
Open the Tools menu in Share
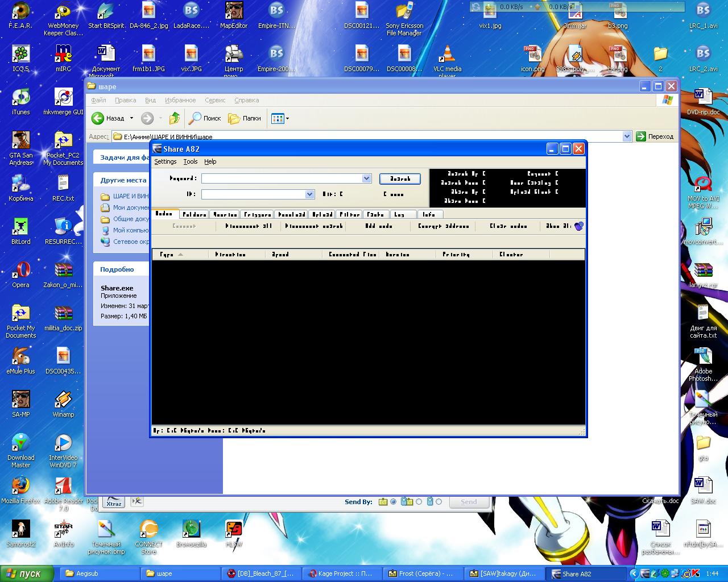tap(190, 161)
